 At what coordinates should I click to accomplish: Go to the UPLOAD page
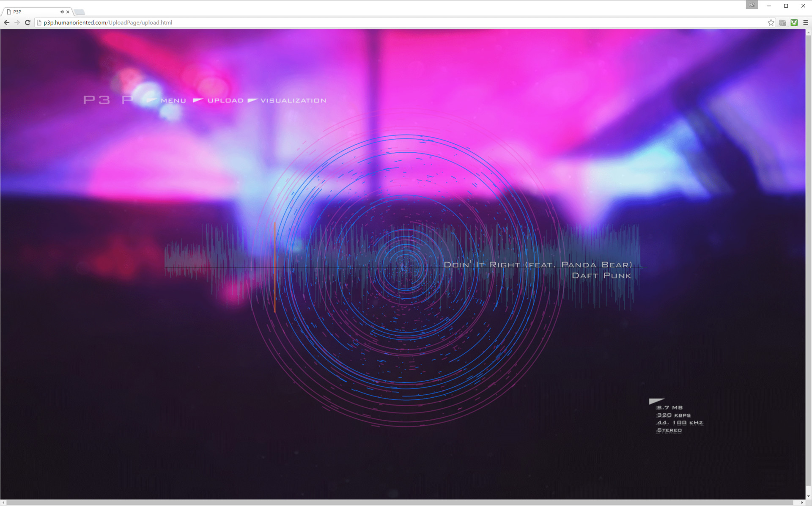click(225, 100)
